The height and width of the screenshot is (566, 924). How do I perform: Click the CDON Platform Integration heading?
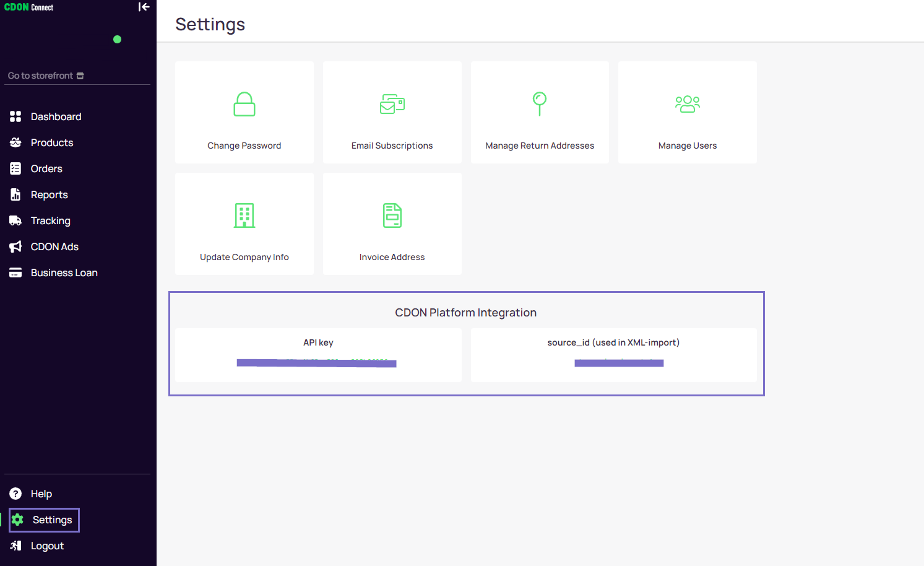[x=466, y=313]
